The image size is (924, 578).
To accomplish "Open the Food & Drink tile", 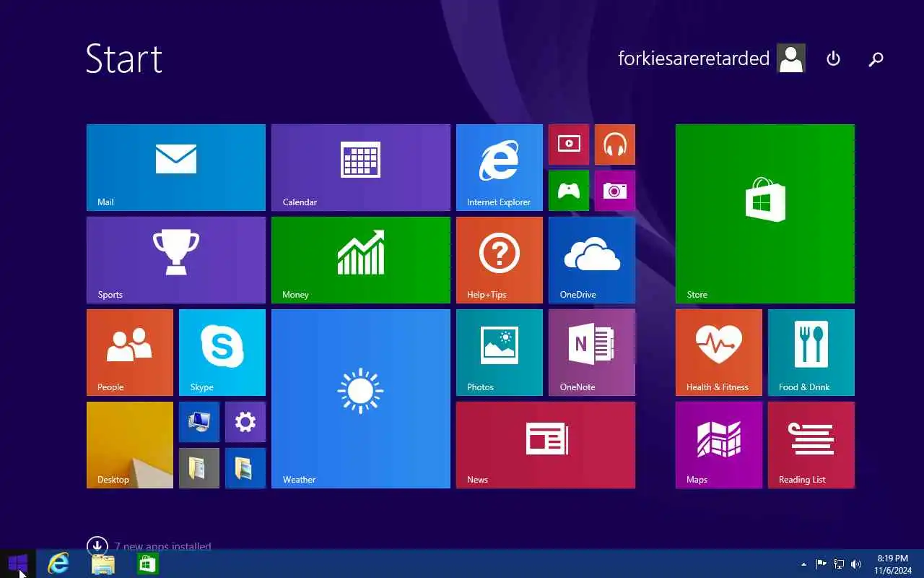I will 811,353.
